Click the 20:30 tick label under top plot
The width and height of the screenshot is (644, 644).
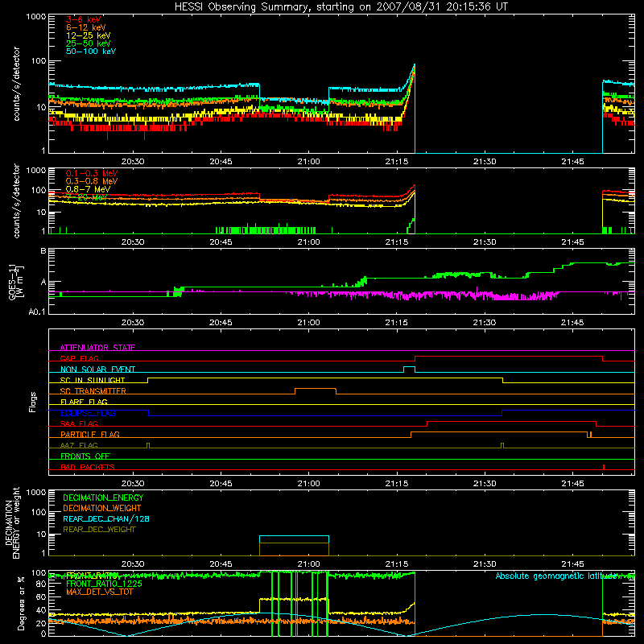click(133, 162)
